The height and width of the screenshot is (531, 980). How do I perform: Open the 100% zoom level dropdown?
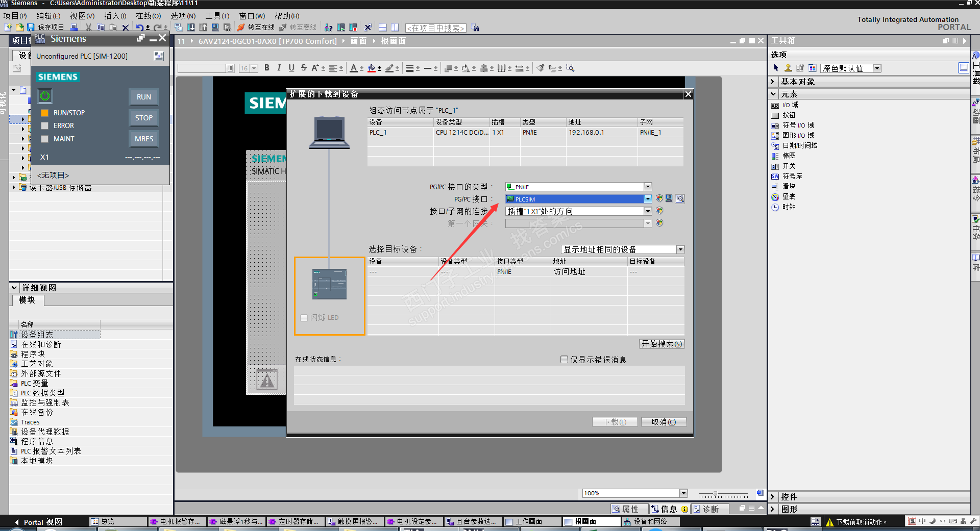pyautogui.click(x=683, y=493)
